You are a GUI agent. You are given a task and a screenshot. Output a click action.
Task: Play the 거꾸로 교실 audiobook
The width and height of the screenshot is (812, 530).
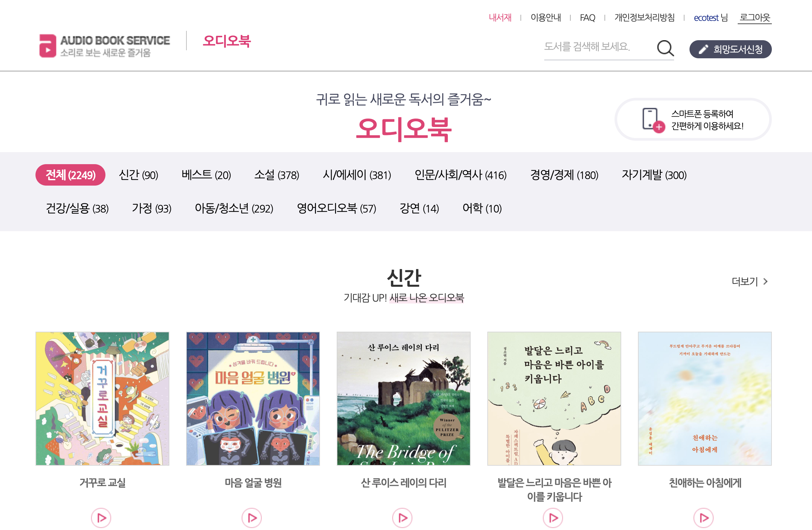pyautogui.click(x=101, y=518)
